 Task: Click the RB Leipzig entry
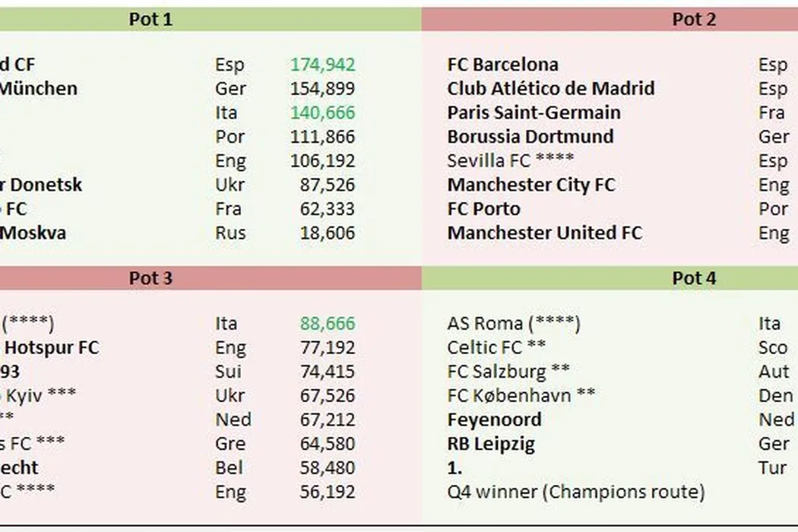pos(491,443)
